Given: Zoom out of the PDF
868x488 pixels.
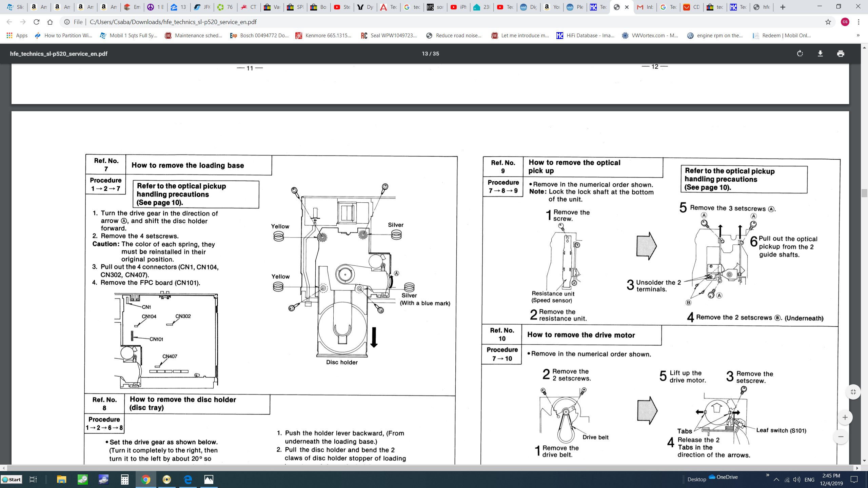Looking at the screenshot, I should click(x=841, y=436).
